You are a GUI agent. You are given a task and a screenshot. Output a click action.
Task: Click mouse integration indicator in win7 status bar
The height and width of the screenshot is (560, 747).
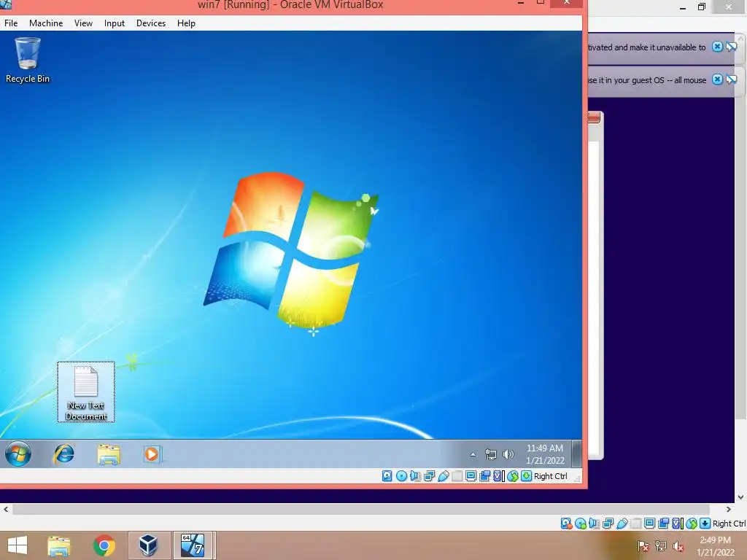(513, 475)
